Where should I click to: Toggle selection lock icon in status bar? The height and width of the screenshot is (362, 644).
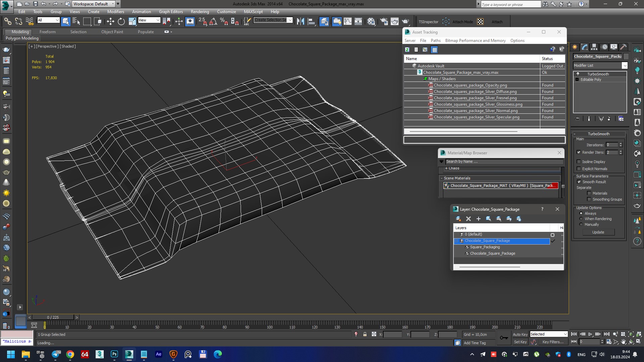click(x=365, y=334)
